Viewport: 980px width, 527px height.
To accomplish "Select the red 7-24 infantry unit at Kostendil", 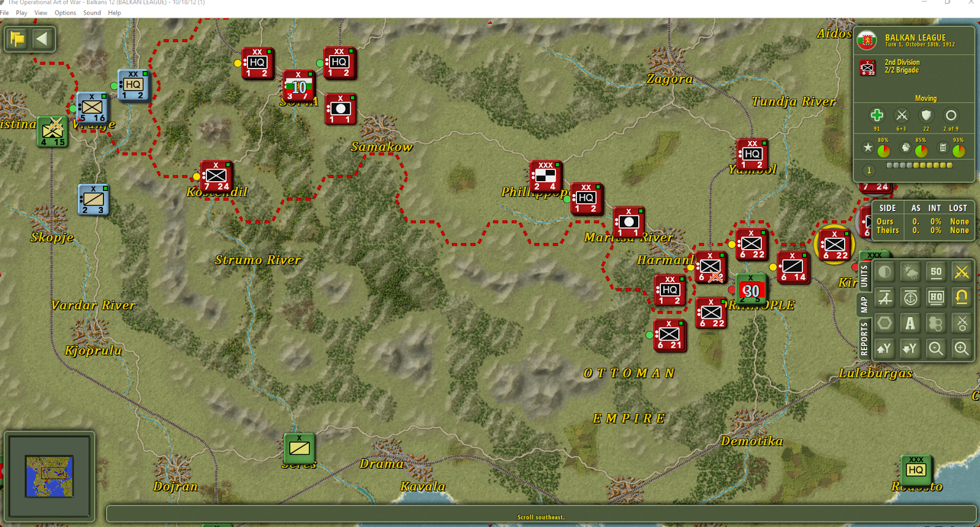I will coord(216,176).
